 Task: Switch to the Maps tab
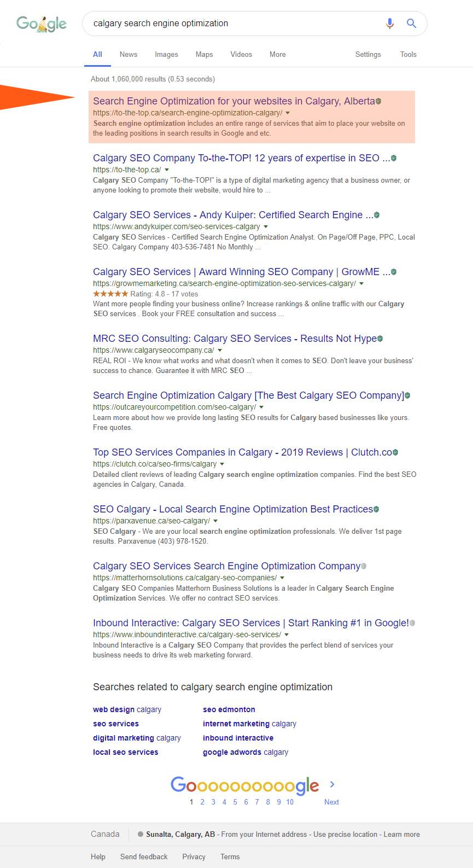[x=205, y=55]
